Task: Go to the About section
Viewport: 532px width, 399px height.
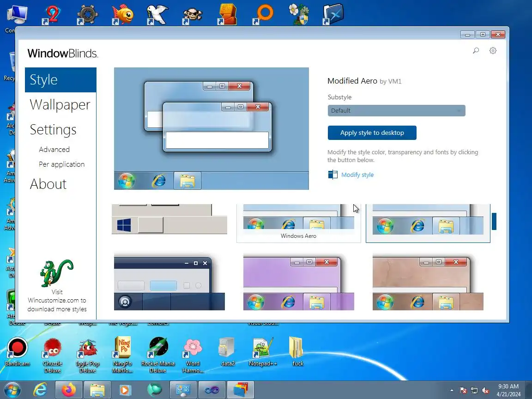Action: coord(48,184)
